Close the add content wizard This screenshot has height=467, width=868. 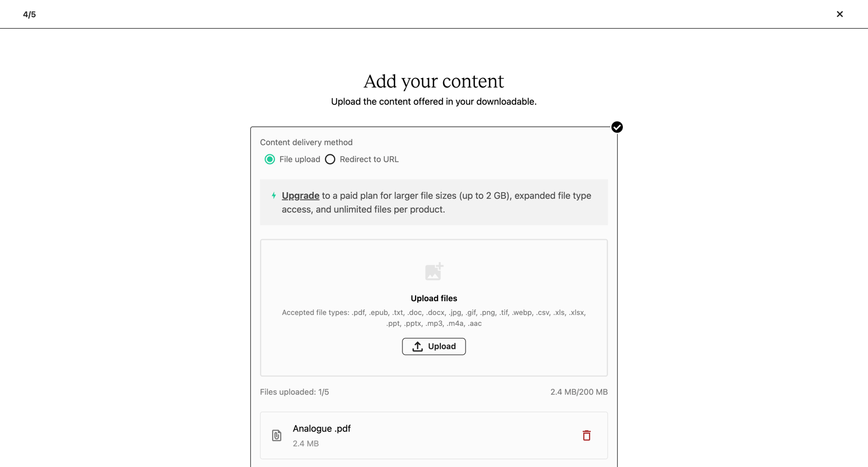coord(839,14)
